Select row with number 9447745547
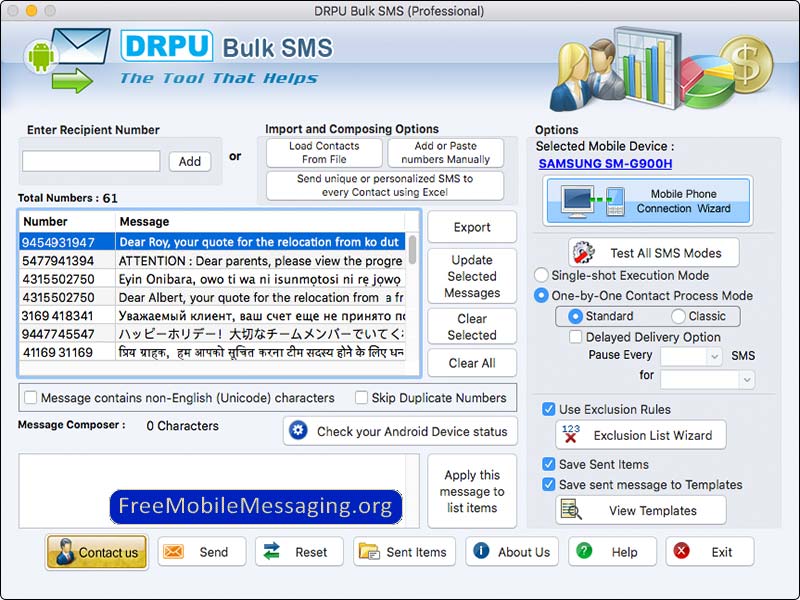 point(213,334)
